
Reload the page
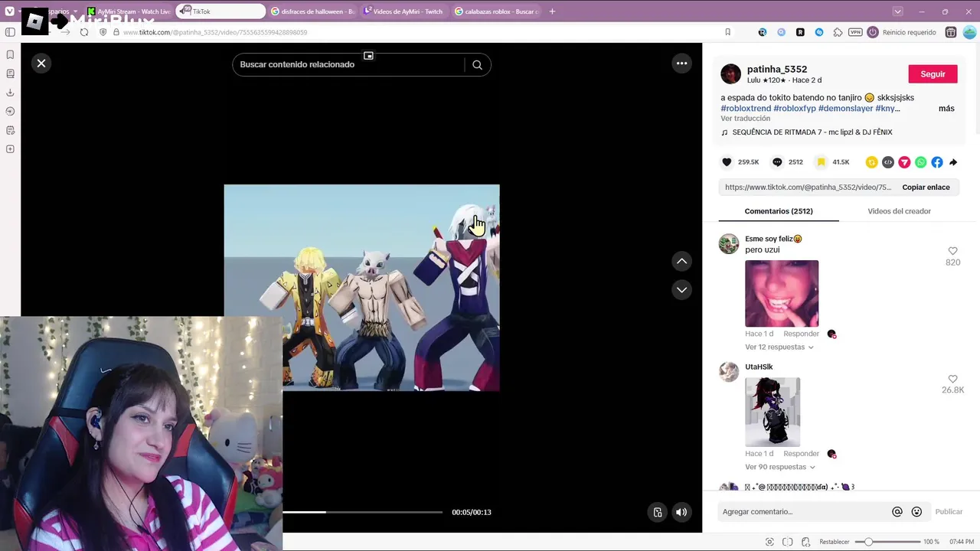[x=84, y=32]
